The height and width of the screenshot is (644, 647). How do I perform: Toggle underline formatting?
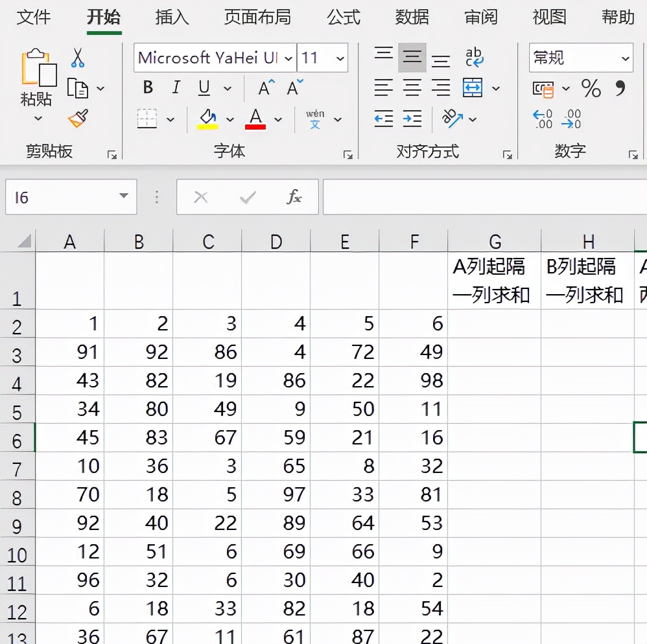(204, 88)
